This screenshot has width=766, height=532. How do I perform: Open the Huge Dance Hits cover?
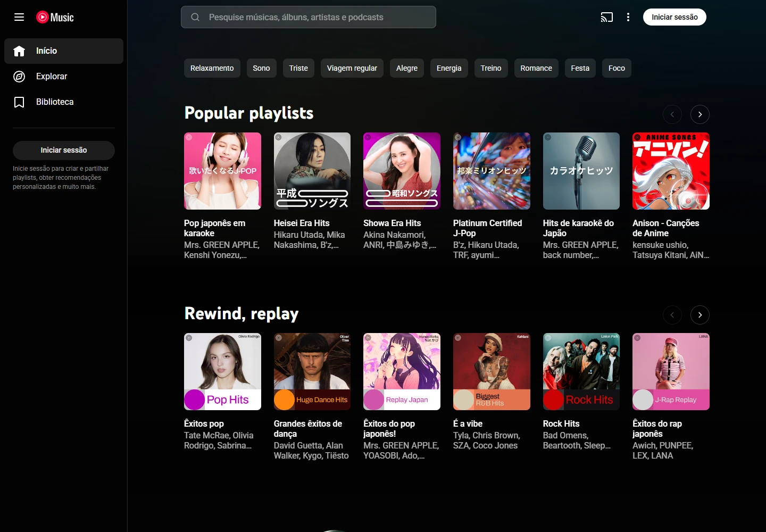coord(312,371)
